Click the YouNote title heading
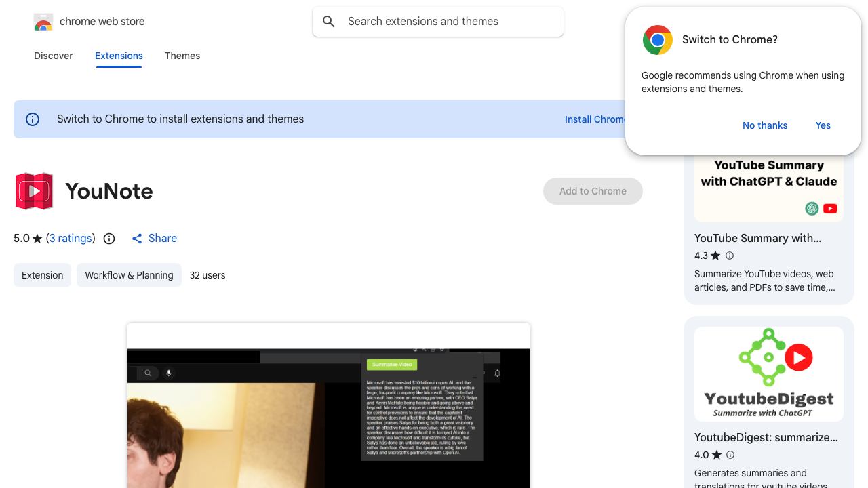 [109, 191]
